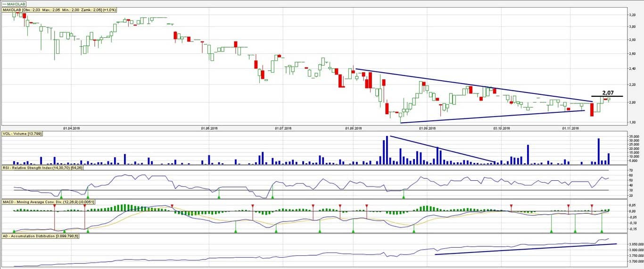Viewport: 644px width, 269px height.
Task: Click the 2,07 resistance price annotation
Action: (609, 93)
